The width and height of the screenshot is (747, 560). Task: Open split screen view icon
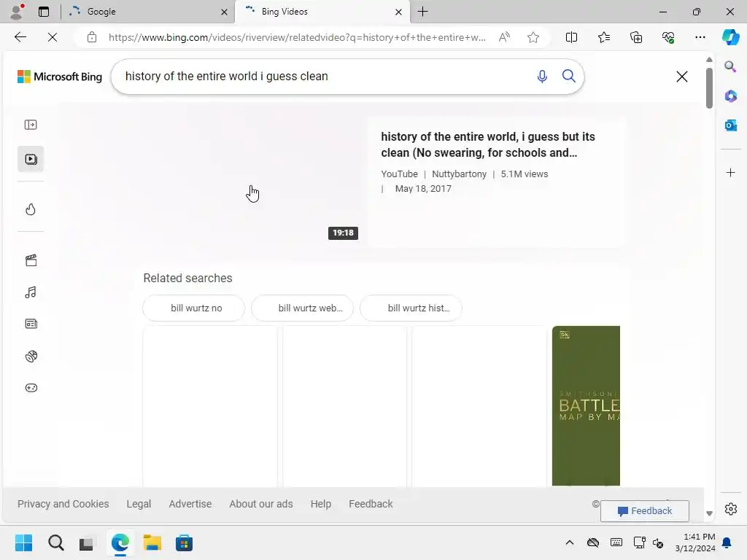pos(571,37)
